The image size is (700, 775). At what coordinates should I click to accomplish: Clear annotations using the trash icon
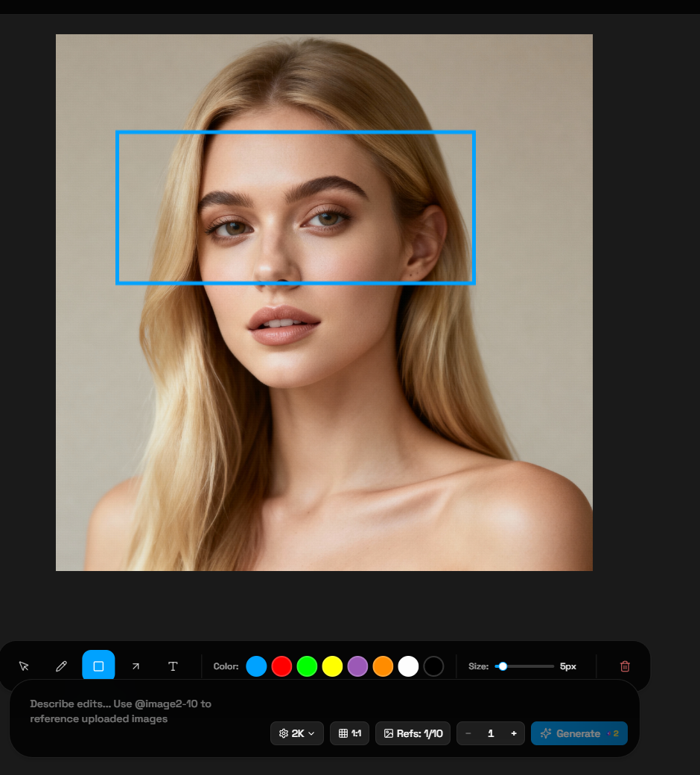tap(624, 666)
